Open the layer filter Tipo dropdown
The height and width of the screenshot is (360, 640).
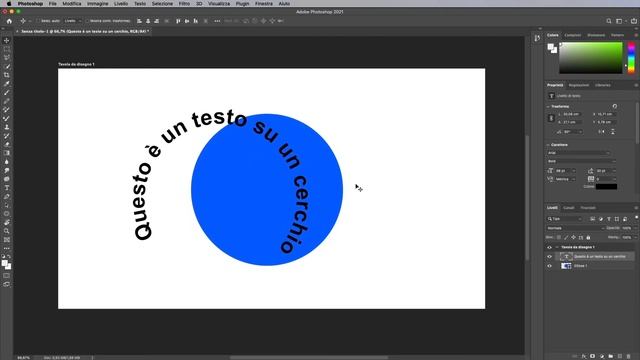[x=564, y=219]
